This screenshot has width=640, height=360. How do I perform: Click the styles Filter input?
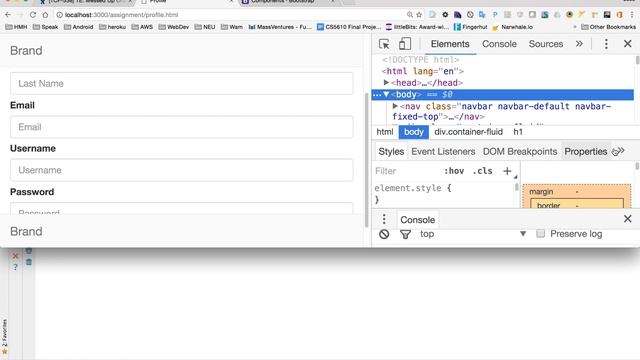coord(406,171)
